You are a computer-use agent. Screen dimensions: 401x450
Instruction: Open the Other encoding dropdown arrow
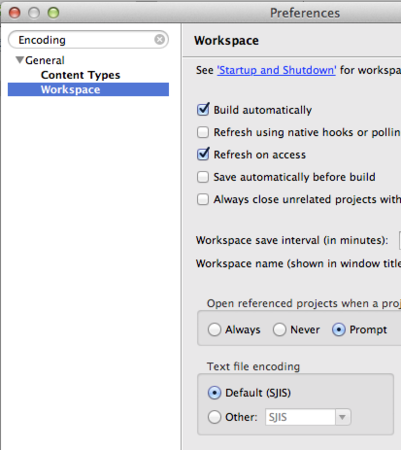click(x=343, y=417)
